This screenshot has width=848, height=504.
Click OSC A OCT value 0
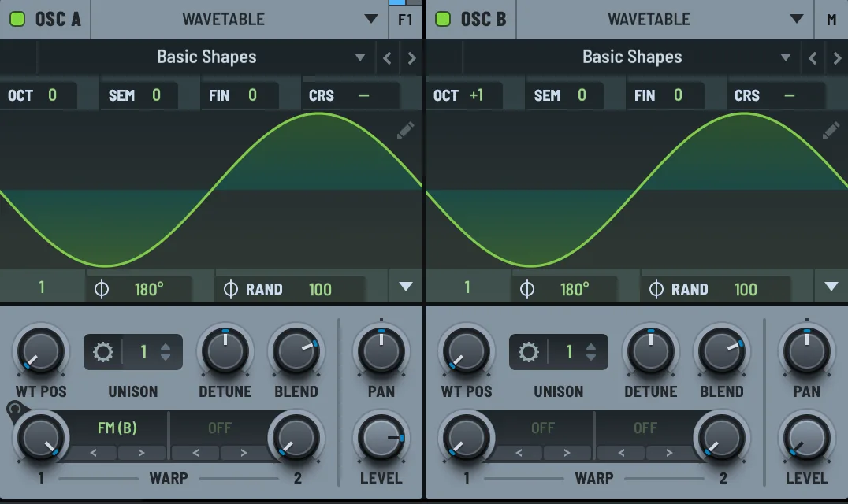pyautogui.click(x=53, y=95)
